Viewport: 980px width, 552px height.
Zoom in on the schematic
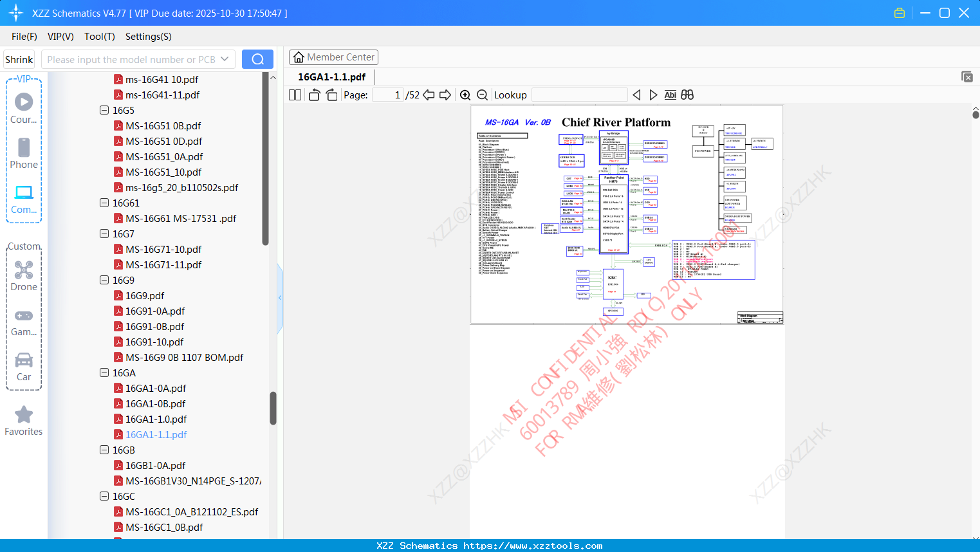[x=465, y=95]
